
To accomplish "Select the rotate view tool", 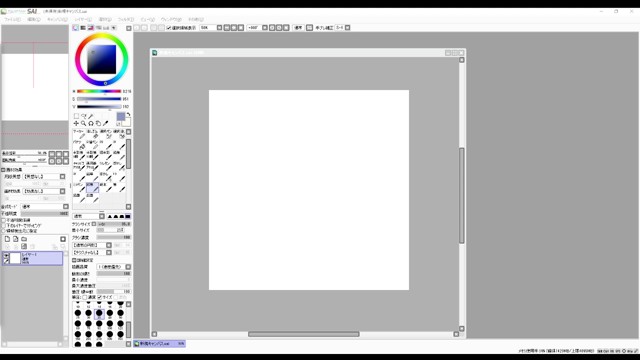I will coord(91,123).
